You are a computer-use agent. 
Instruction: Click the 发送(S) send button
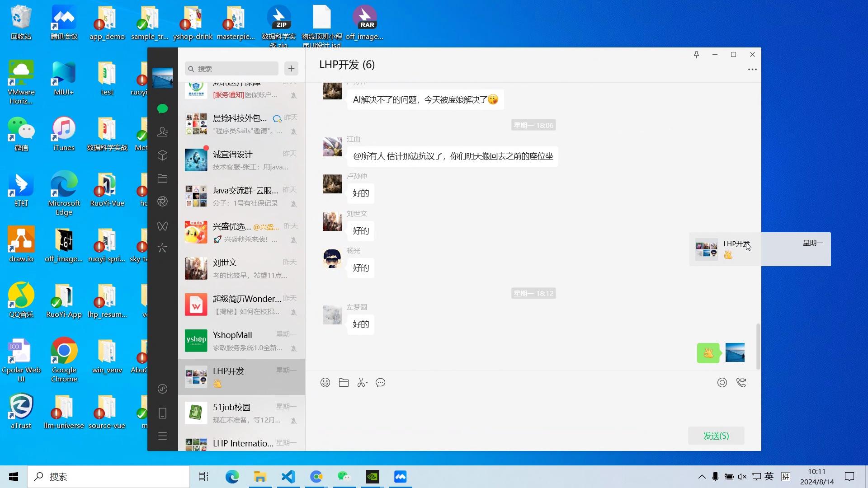(716, 436)
